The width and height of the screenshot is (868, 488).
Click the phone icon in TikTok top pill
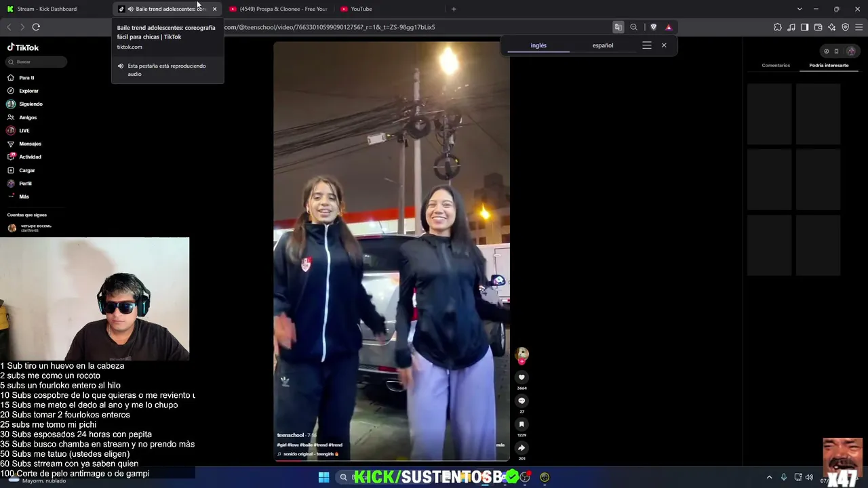pyautogui.click(x=836, y=51)
